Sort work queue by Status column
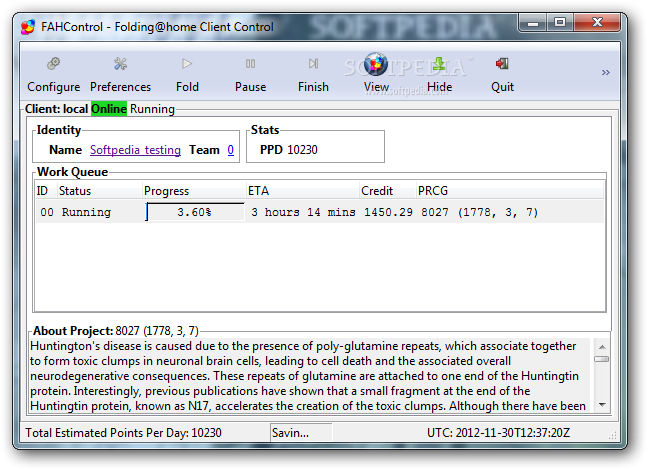The image size is (648, 470). pyautogui.click(x=99, y=191)
